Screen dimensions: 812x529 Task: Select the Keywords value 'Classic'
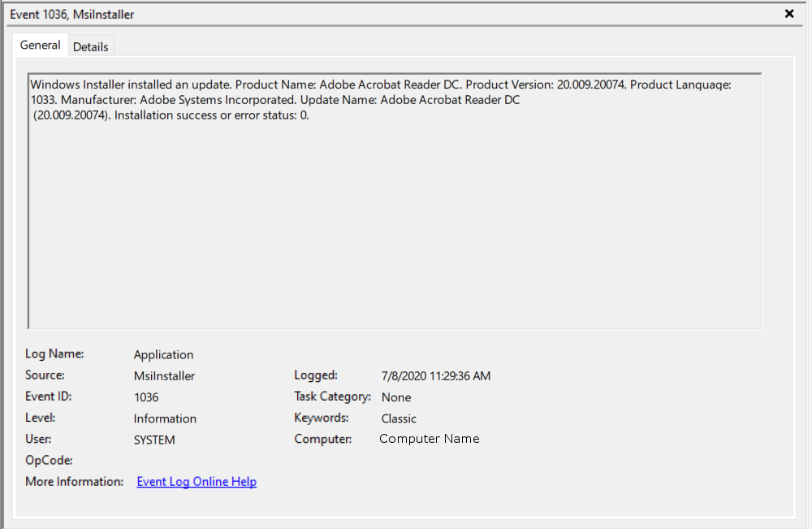[399, 418]
